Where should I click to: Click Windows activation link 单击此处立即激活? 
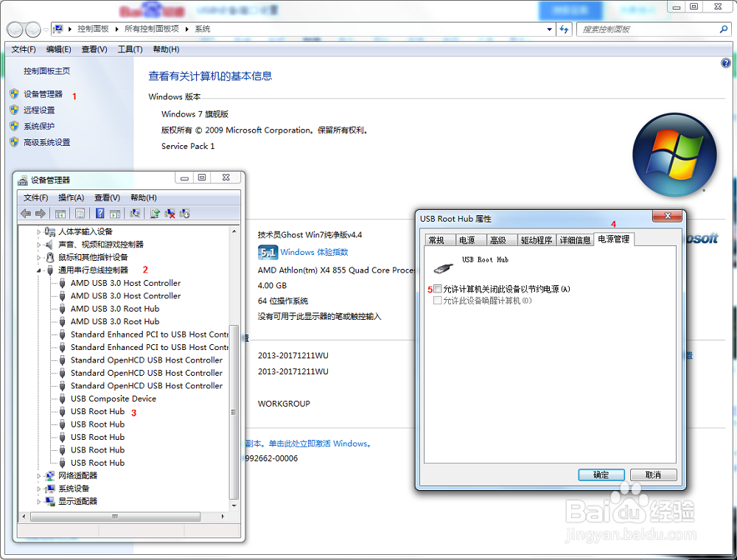tap(320, 444)
